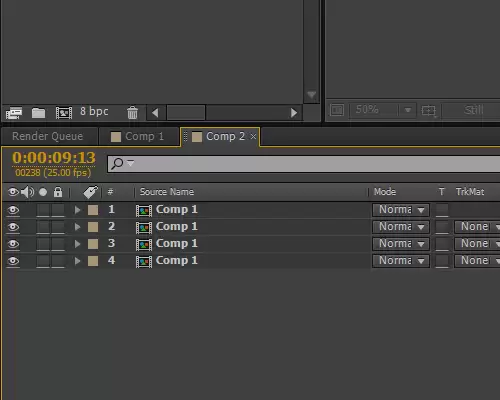The image size is (500, 400).
Task: Toggle visibility of layer 3 Comp 1
Action: tap(13, 244)
